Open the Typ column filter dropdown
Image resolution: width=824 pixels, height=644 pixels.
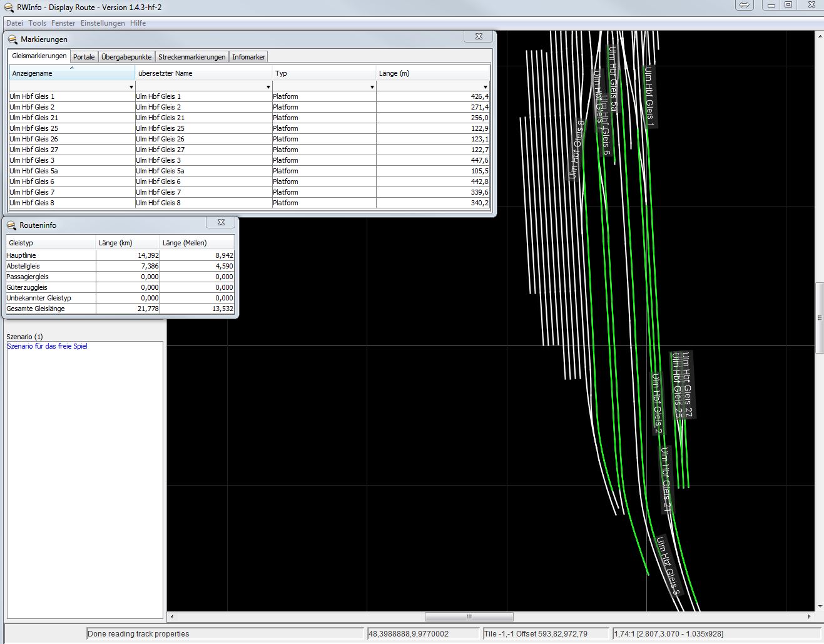click(x=372, y=87)
